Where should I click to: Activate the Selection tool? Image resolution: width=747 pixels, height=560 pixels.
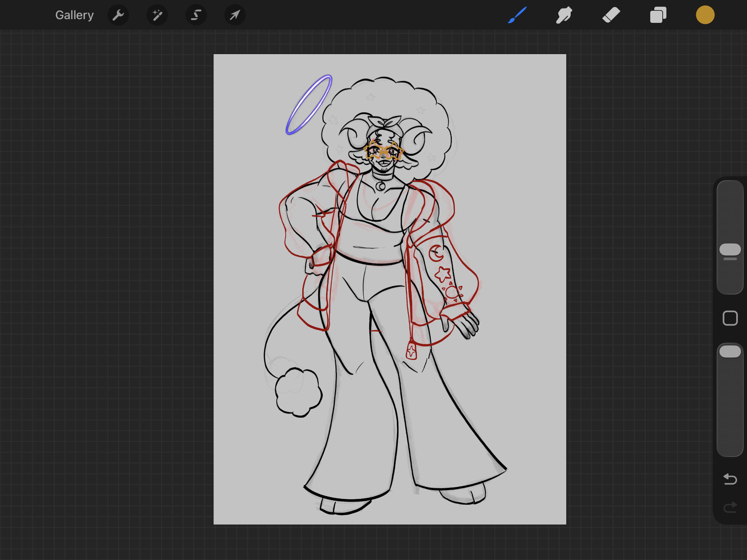point(196,15)
